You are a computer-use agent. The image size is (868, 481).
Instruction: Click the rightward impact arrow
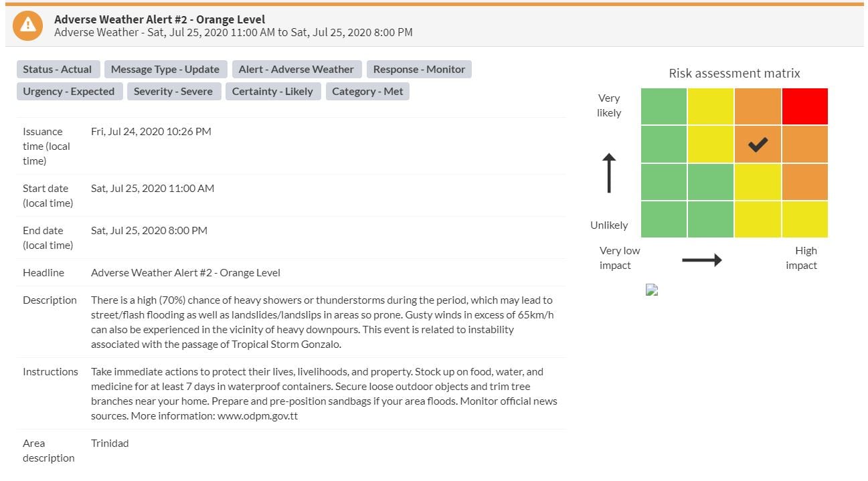click(701, 260)
